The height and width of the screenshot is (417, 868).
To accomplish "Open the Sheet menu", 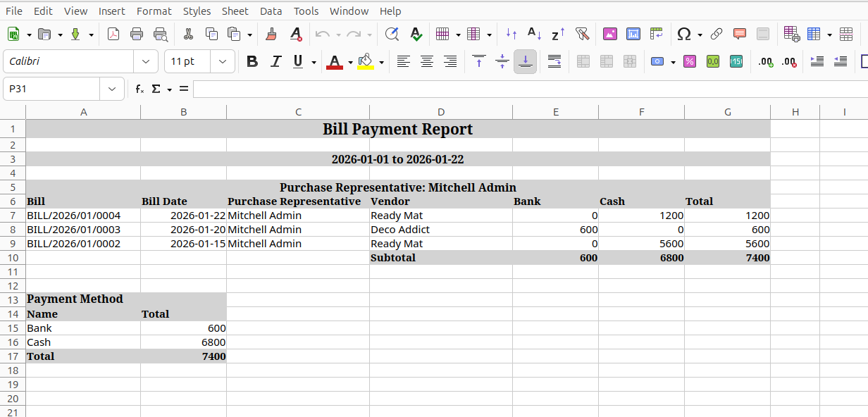I will tap(235, 11).
